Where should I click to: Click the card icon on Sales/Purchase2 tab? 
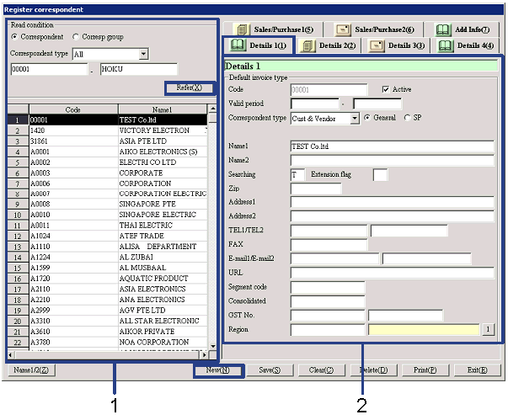pos(343,29)
